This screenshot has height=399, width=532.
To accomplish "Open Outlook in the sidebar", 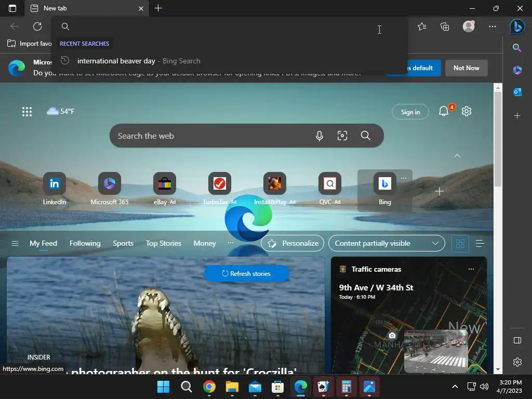I will coord(517,92).
